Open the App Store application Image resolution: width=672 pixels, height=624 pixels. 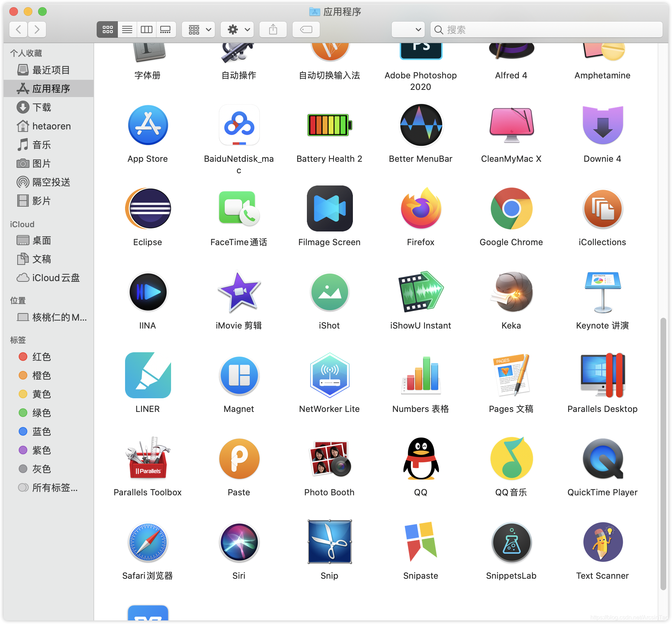pyautogui.click(x=148, y=125)
